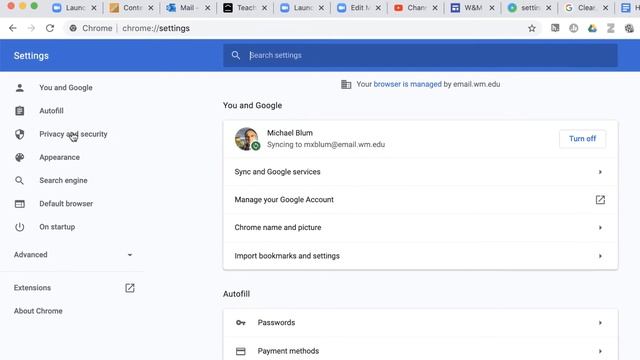The image size is (640, 360).
Task: Open Extensions via the external link icon
Action: (130, 288)
